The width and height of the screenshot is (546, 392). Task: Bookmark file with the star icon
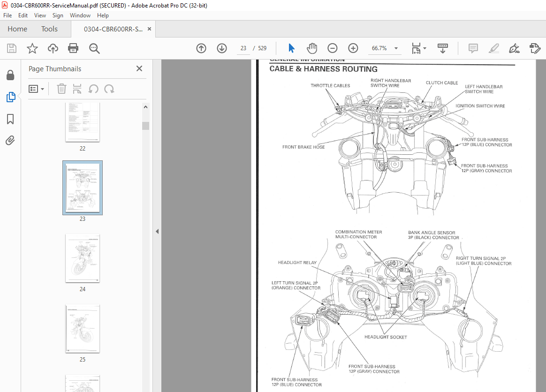pos(32,48)
